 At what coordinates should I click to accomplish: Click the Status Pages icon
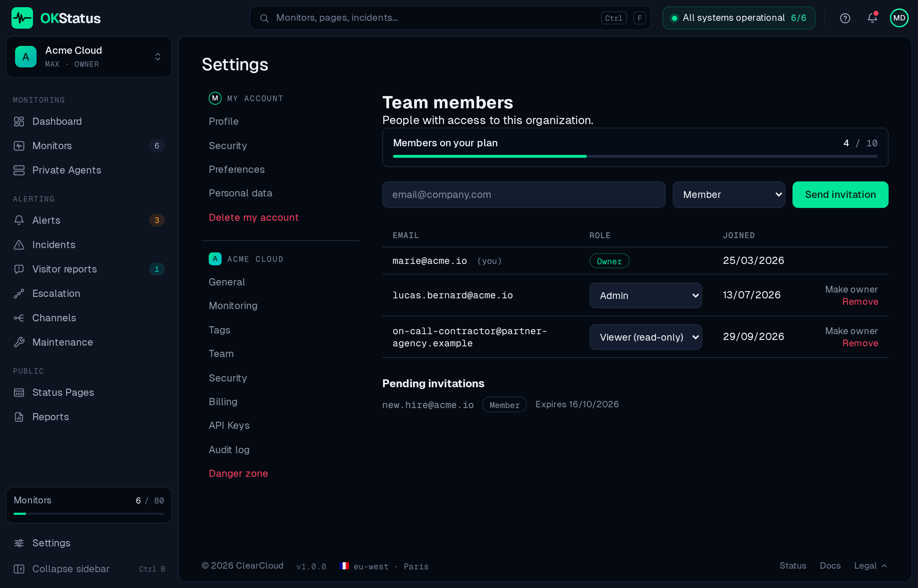(x=19, y=393)
